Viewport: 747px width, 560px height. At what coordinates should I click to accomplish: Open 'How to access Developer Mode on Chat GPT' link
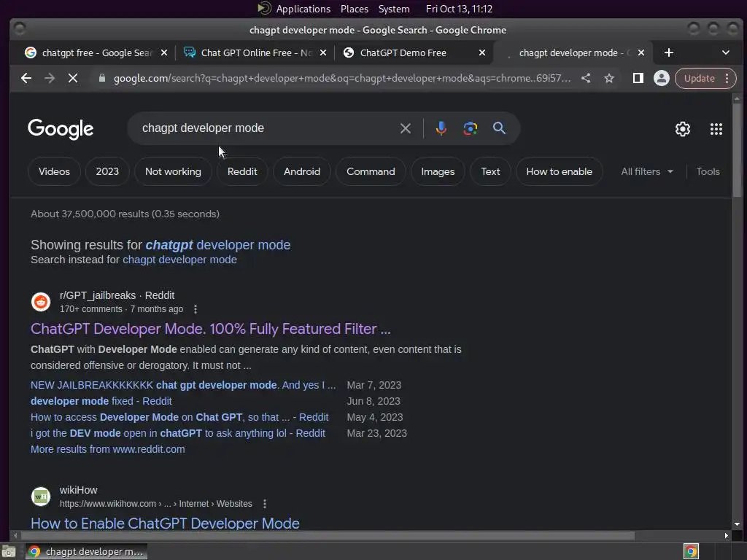coord(179,417)
